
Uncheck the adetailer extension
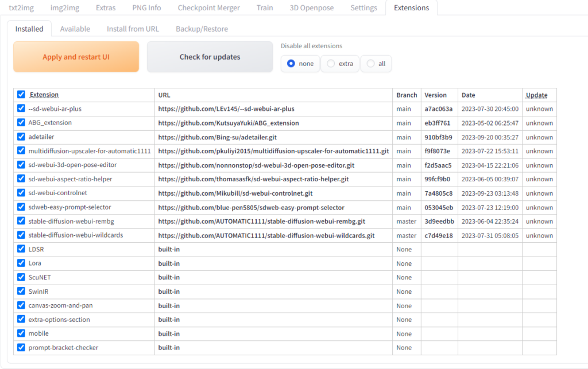tap(21, 137)
